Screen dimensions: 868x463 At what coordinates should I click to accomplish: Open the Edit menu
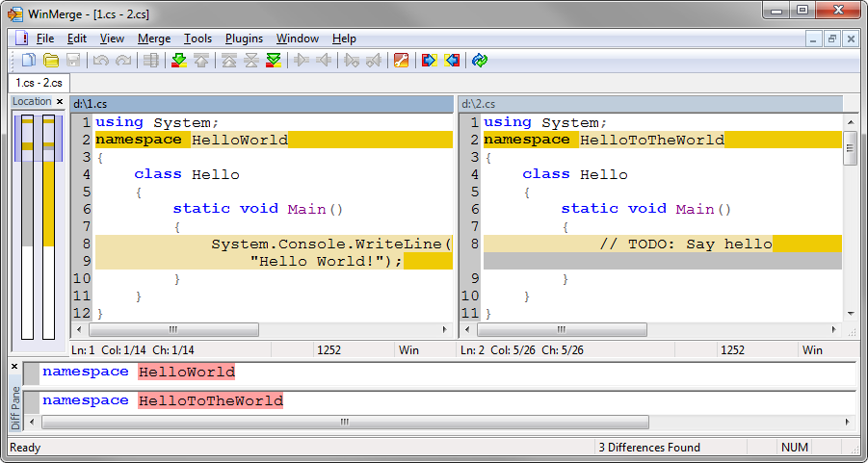[77, 39]
